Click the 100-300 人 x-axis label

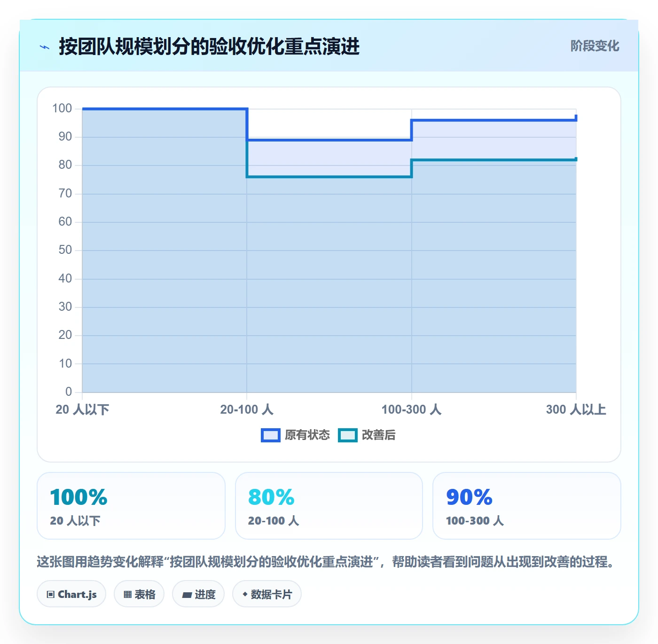(412, 409)
